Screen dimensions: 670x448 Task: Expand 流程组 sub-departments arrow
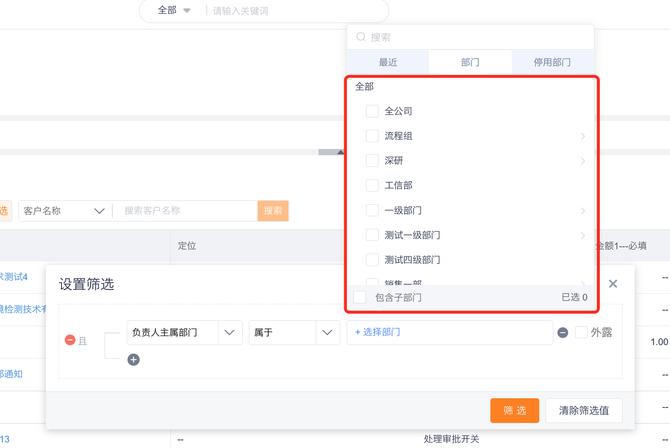click(x=582, y=136)
